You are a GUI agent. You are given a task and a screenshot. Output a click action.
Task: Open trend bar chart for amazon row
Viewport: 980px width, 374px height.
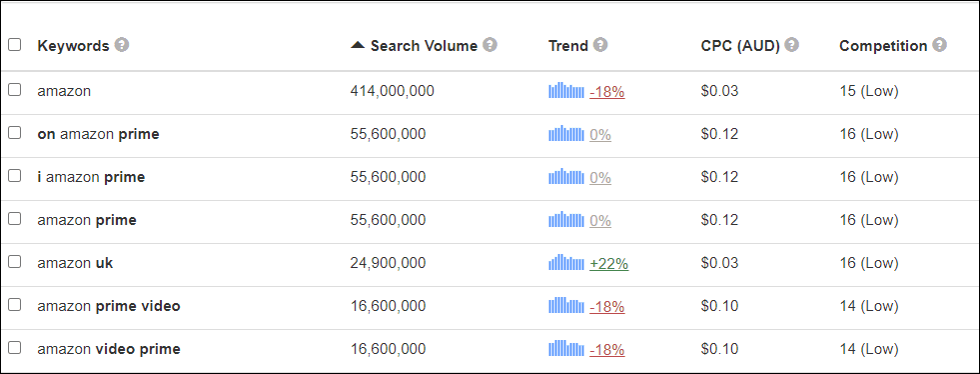pos(566,91)
